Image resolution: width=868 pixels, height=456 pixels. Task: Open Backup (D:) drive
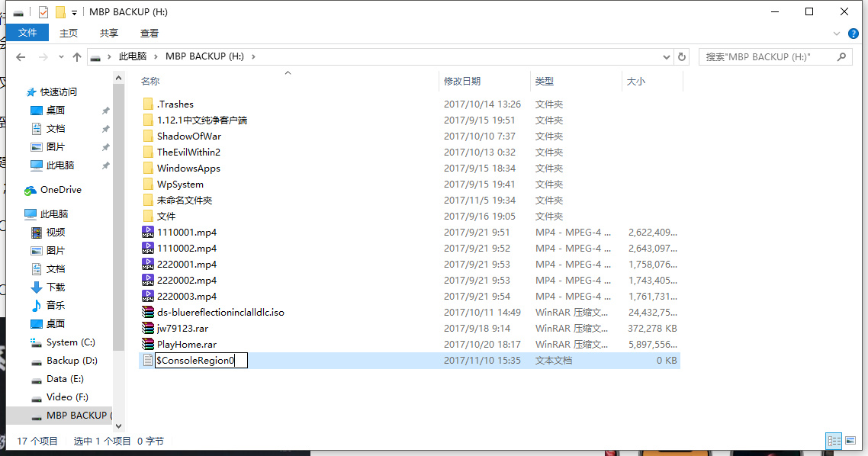pos(72,360)
